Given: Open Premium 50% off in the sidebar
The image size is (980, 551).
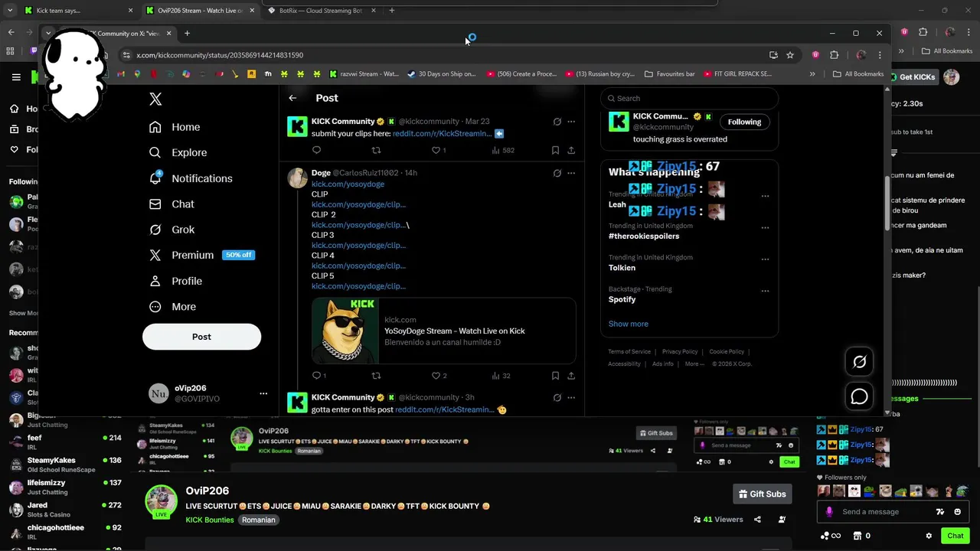Looking at the screenshot, I should pyautogui.click(x=201, y=255).
